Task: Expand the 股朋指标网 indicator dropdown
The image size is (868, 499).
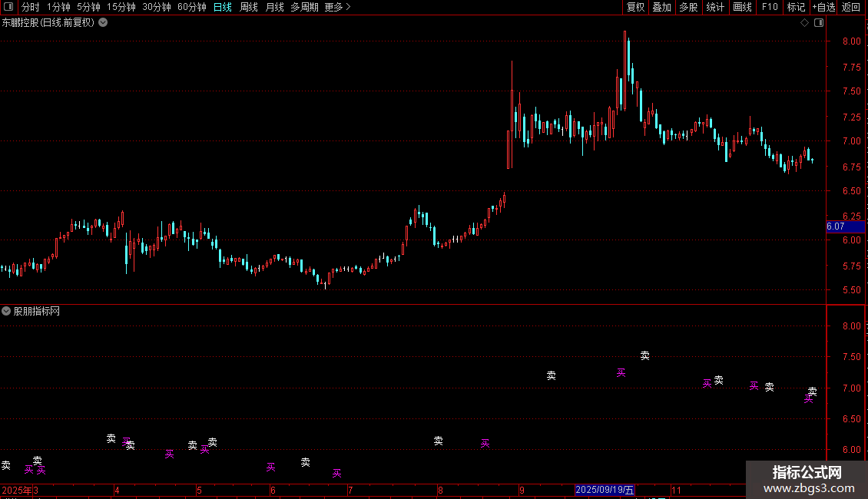Action: click(6, 311)
